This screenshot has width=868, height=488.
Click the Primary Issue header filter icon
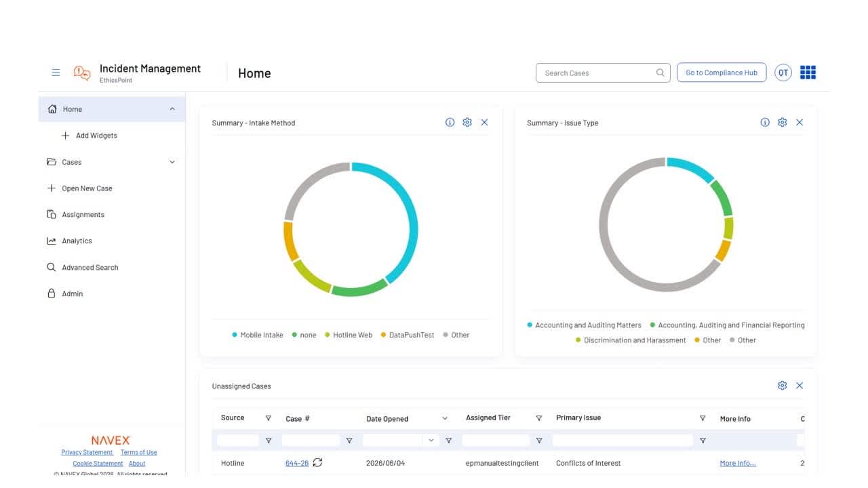coord(703,418)
